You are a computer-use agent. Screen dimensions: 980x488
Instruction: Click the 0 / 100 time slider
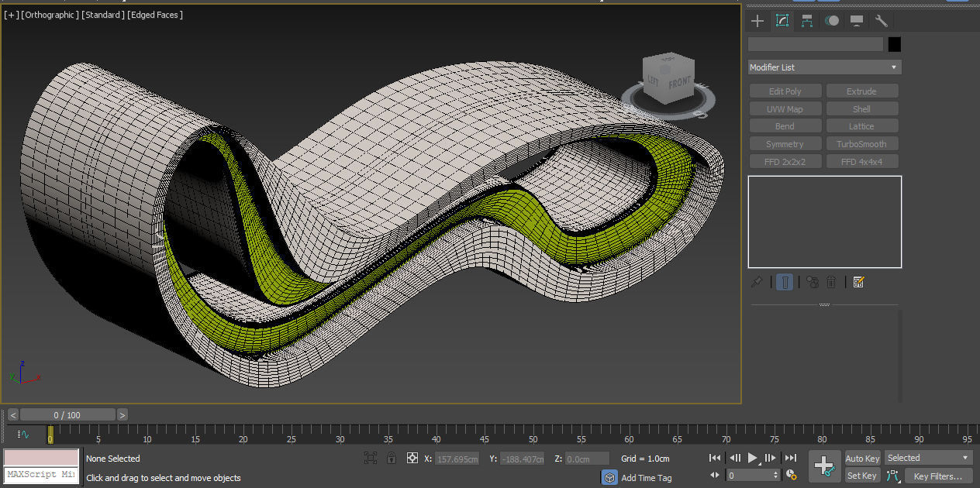[x=67, y=415]
